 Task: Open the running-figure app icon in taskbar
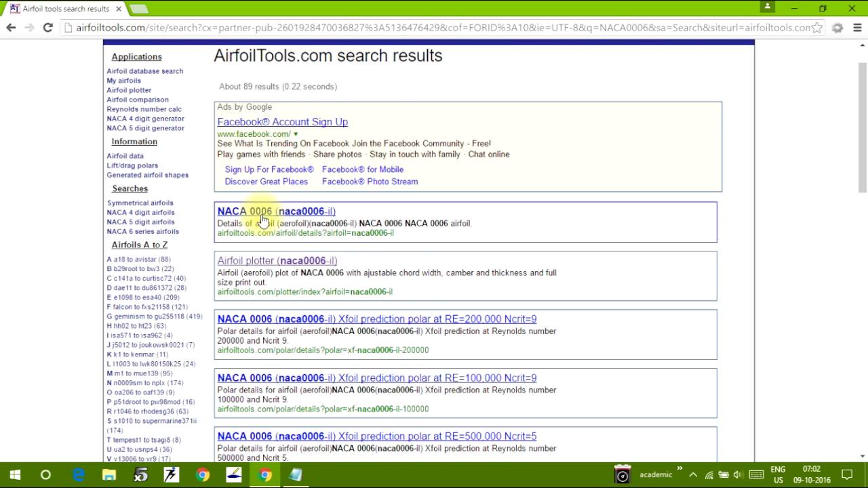[172, 475]
